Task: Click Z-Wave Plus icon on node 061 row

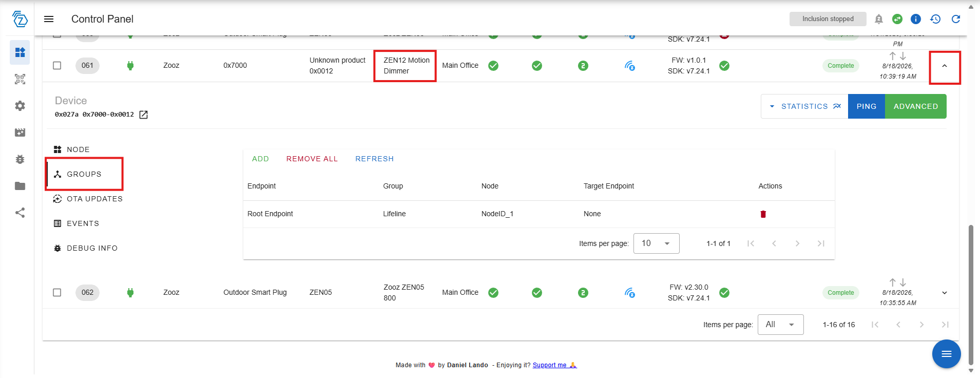Action: point(630,66)
